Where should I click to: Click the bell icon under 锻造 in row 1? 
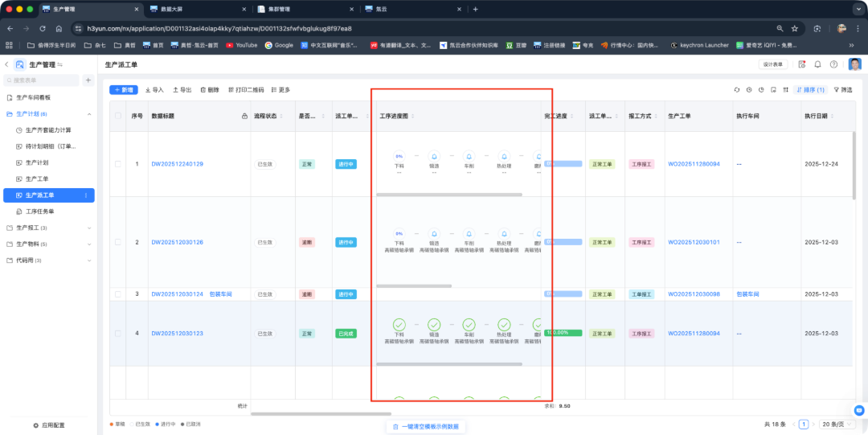434,156
